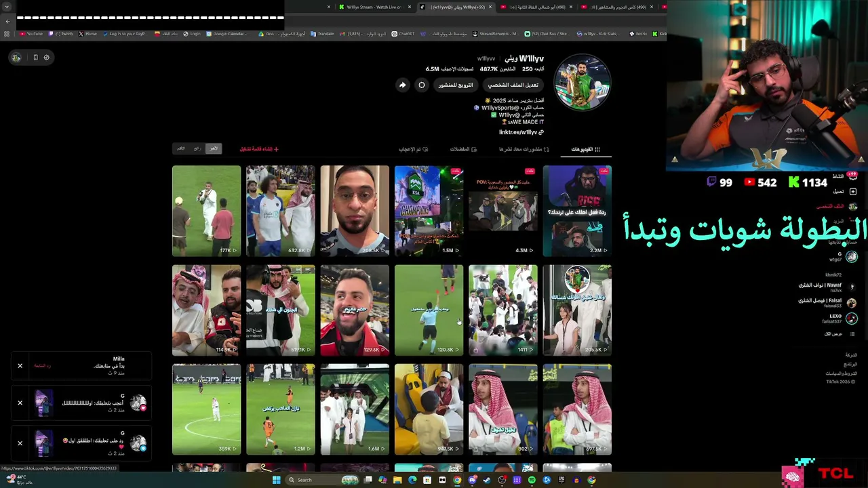This screenshot has height=488, width=868.
Task: Open Discord from the taskbar
Action: click(x=472, y=480)
